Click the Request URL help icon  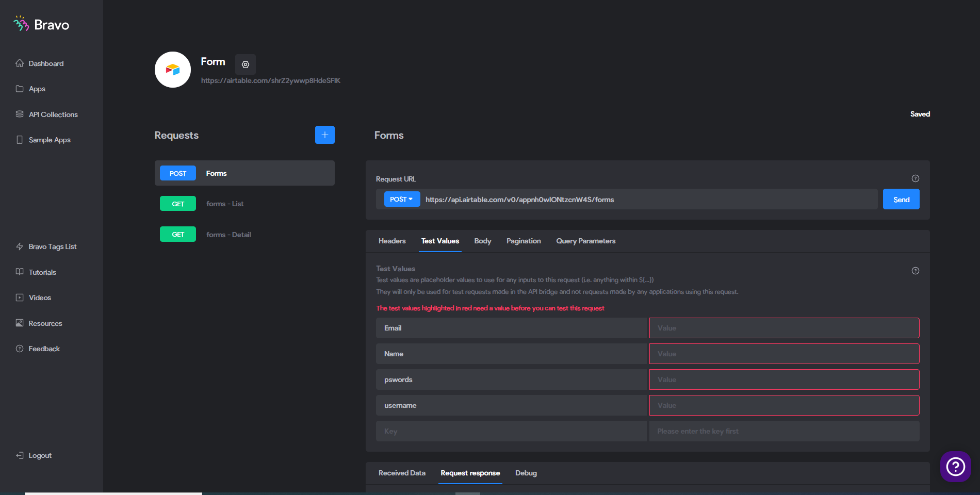pyautogui.click(x=916, y=178)
